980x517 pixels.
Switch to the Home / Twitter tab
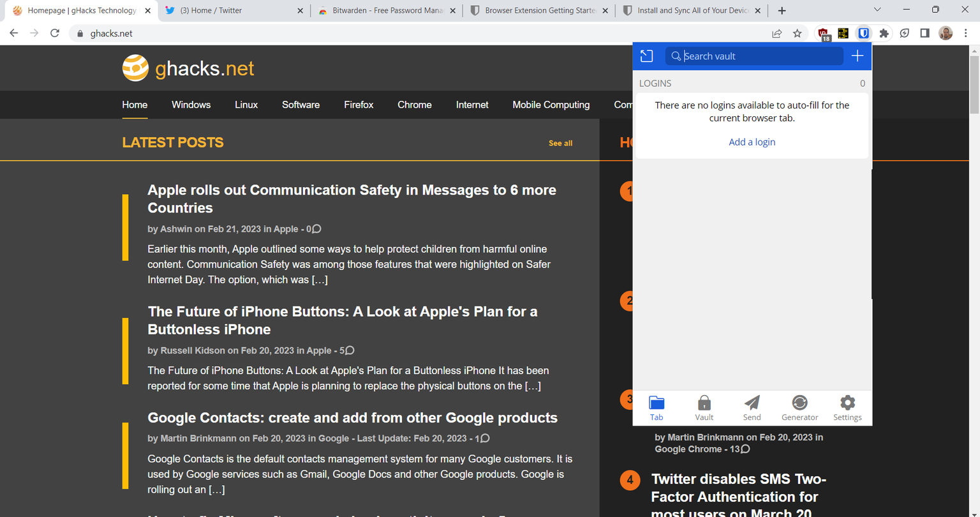pos(234,10)
